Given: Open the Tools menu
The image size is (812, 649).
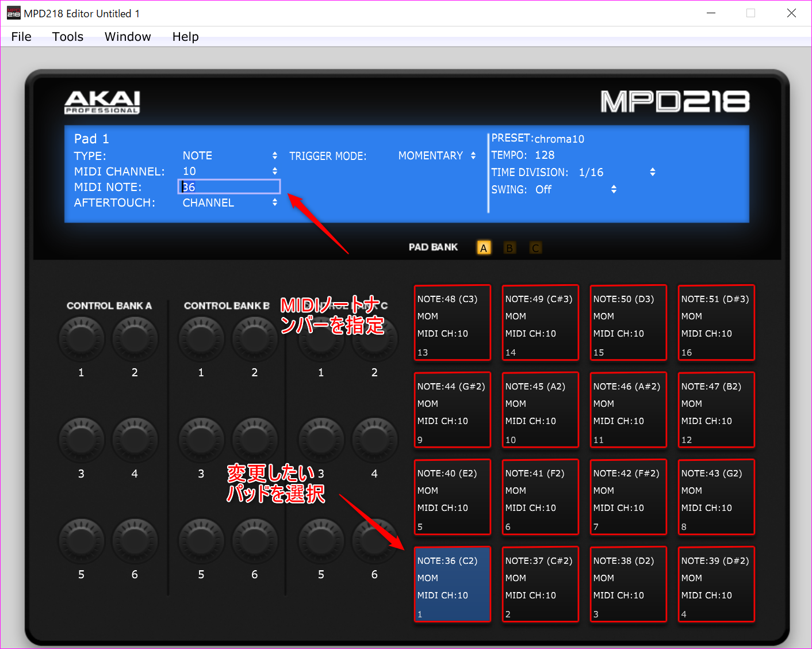Looking at the screenshot, I should tap(68, 37).
